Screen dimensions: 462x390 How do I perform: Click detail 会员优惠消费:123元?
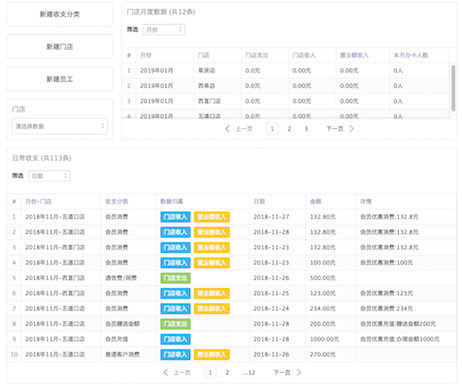386,293
